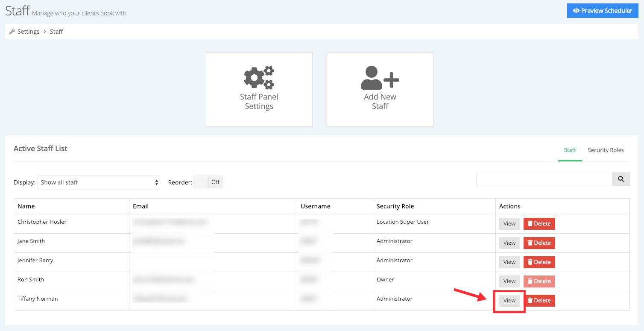Delete Jane Smith from staff
The height and width of the screenshot is (331, 644).
click(539, 243)
